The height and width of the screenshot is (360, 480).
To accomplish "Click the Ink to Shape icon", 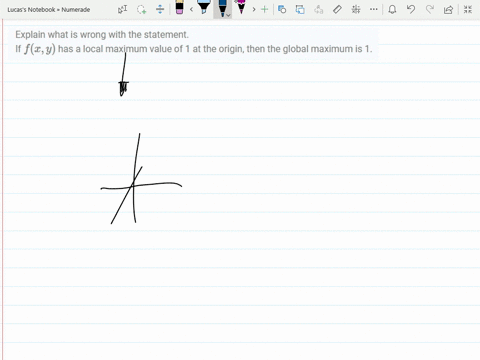I will pos(300,9).
